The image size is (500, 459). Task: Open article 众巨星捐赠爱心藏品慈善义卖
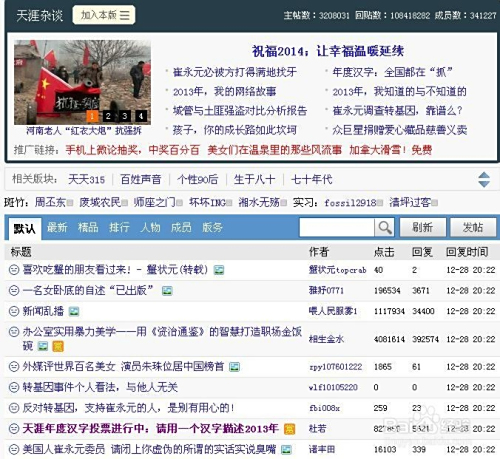tap(400, 130)
